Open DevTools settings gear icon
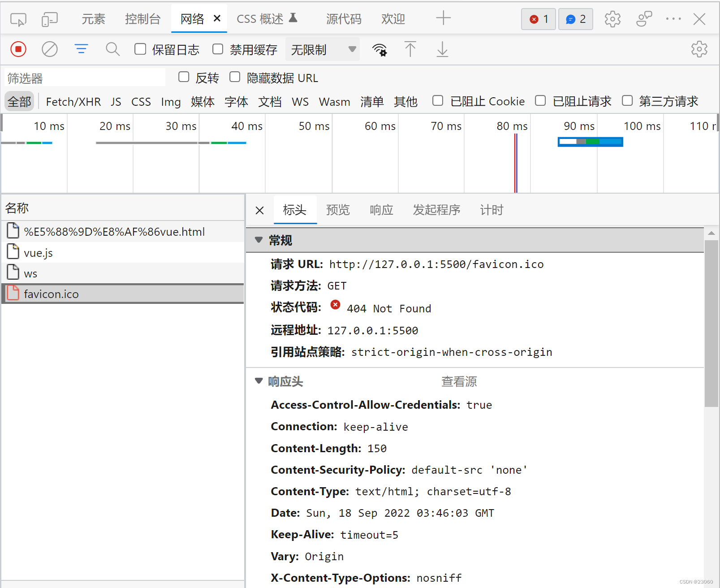The height and width of the screenshot is (588, 720). [x=612, y=19]
